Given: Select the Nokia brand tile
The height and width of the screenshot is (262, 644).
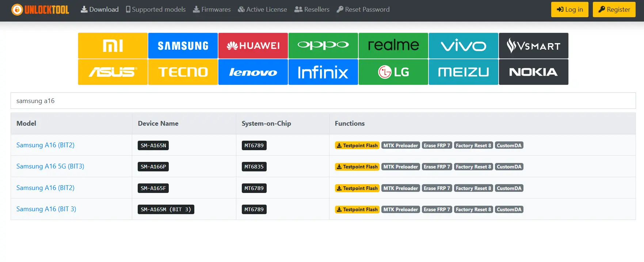Looking at the screenshot, I should tap(534, 72).
